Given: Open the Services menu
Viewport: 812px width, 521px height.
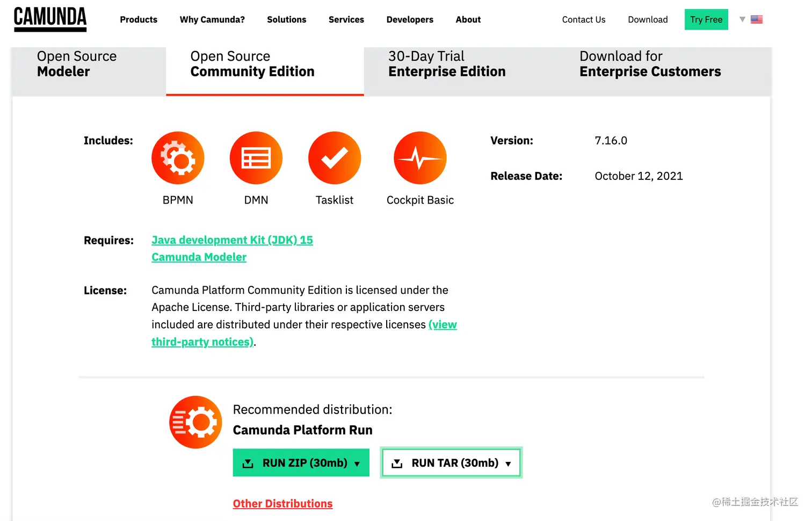Looking at the screenshot, I should tap(346, 19).
